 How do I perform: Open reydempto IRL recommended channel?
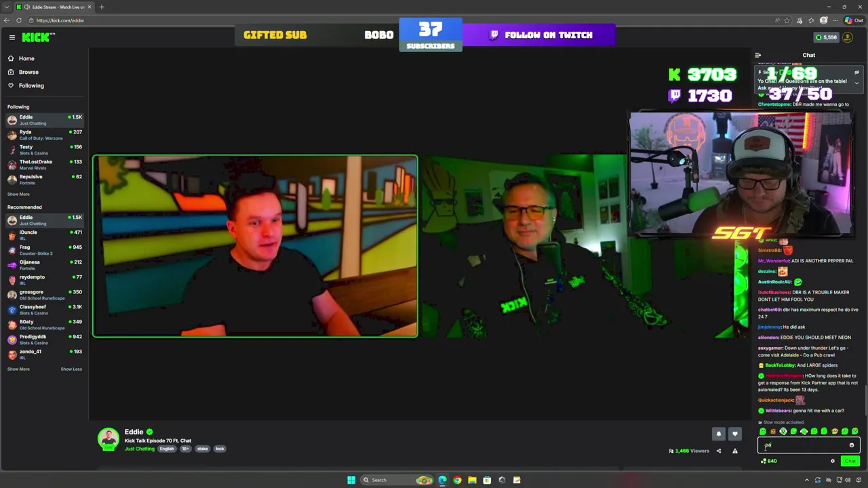44,280
